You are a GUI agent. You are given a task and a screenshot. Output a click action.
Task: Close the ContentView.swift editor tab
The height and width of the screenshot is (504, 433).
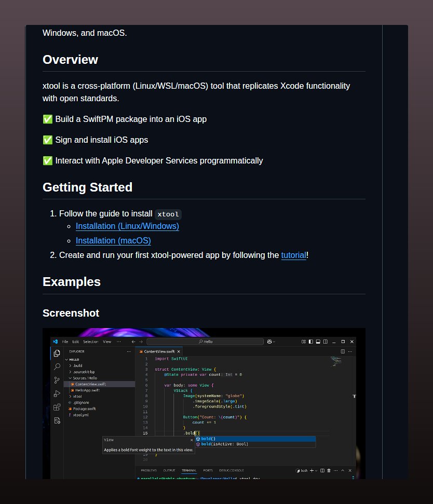(179, 351)
